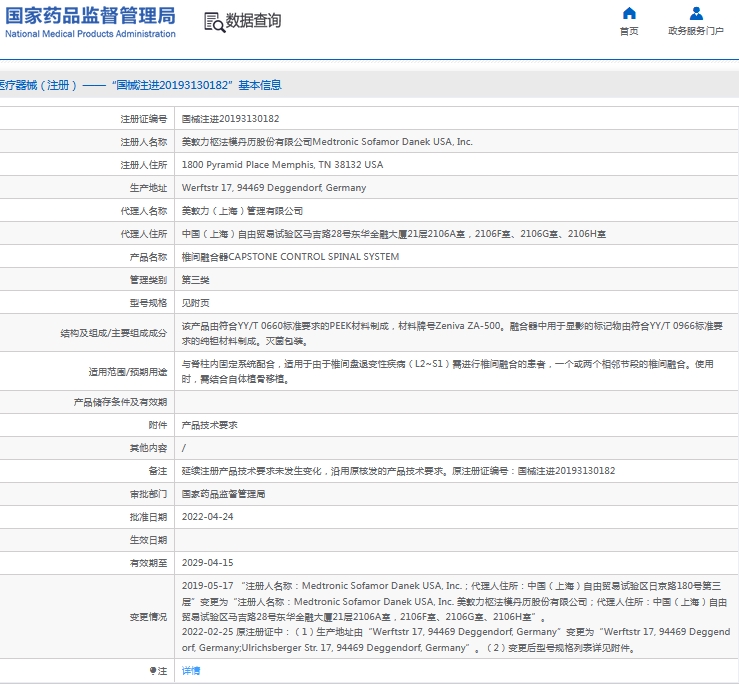Click the remark text starting 延续注册产品技术要求

pyautogui.click(x=398, y=471)
